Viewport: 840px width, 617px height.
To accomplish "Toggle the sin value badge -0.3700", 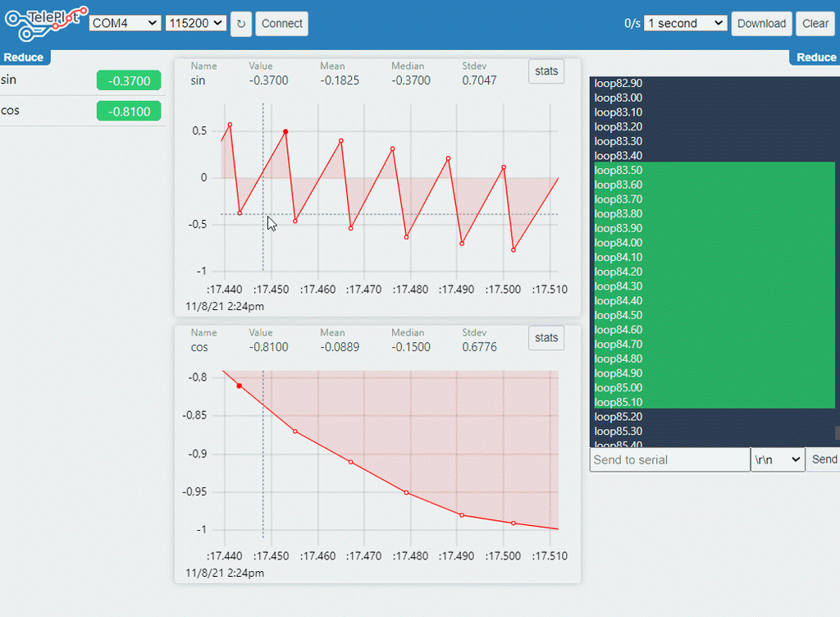I will pyautogui.click(x=129, y=81).
